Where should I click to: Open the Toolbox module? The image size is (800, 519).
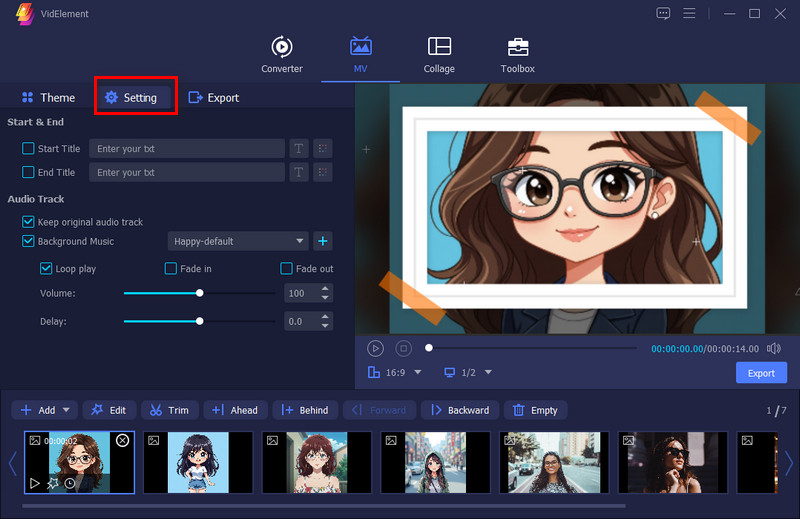[x=517, y=54]
